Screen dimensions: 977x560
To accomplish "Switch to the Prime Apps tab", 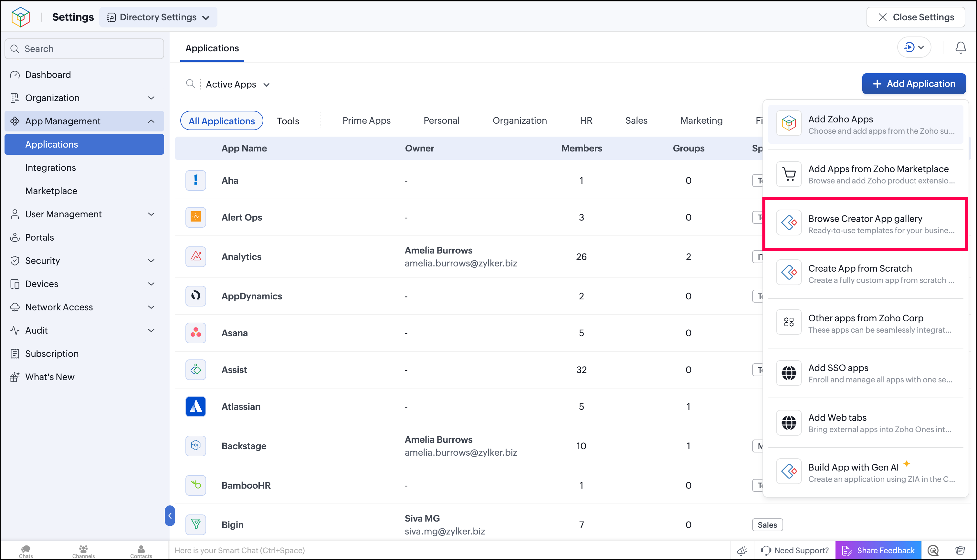I will click(366, 120).
